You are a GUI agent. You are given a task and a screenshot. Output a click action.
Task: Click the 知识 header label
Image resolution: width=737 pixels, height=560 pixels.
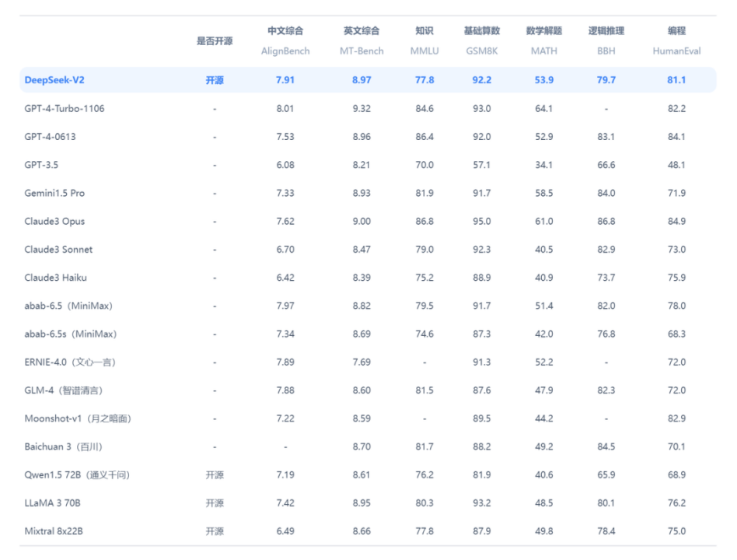coord(424,30)
